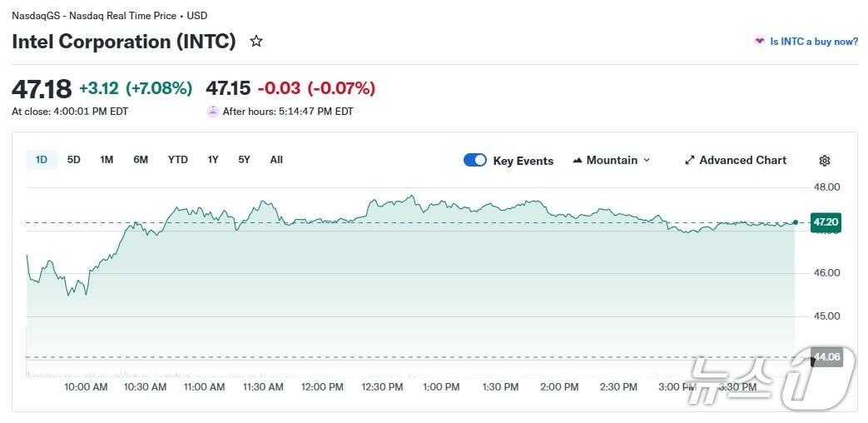Click the heart icon beside INTC buy prompt

759,41
